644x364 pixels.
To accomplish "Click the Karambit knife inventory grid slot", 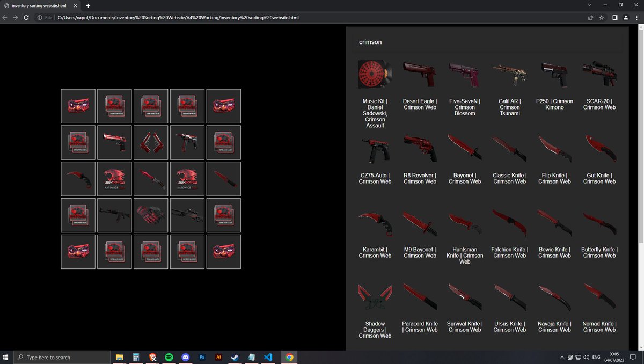I will click(78, 179).
